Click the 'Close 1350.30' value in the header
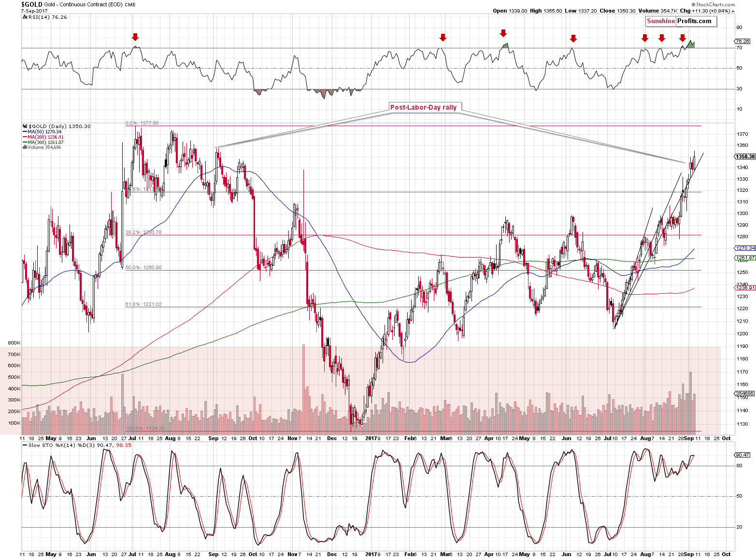The height and width of the screenshot is (559, 756). click(617, 11)
